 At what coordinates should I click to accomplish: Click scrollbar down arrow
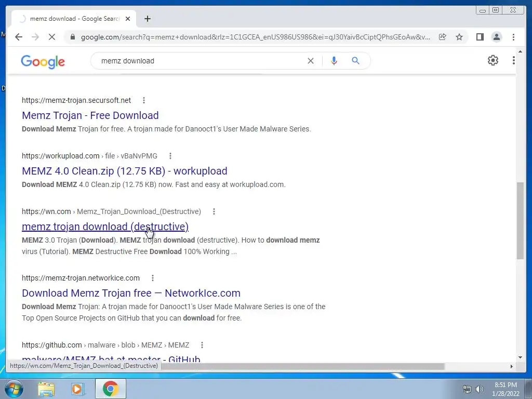[x=520, y=357]
